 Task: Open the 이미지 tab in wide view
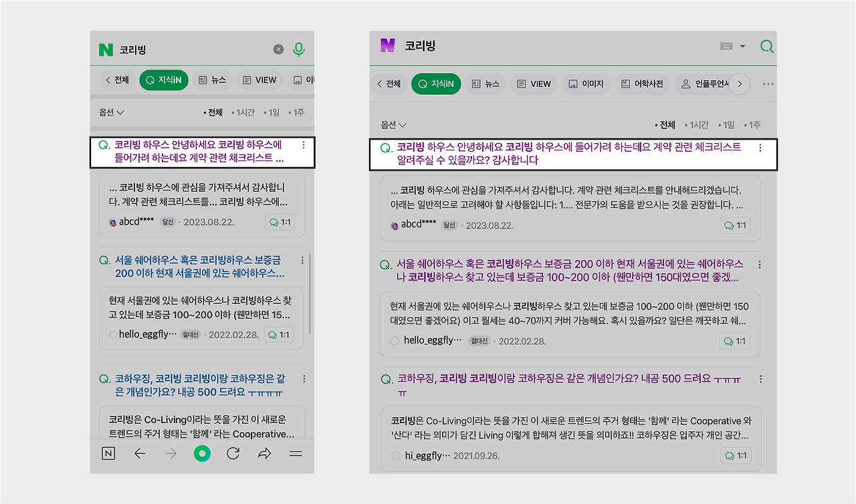click(586, 84)
